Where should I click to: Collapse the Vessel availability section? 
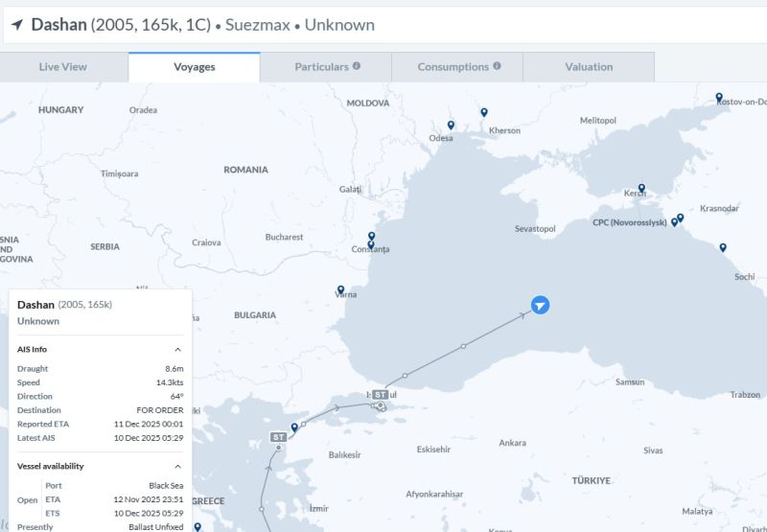[177, 467]
